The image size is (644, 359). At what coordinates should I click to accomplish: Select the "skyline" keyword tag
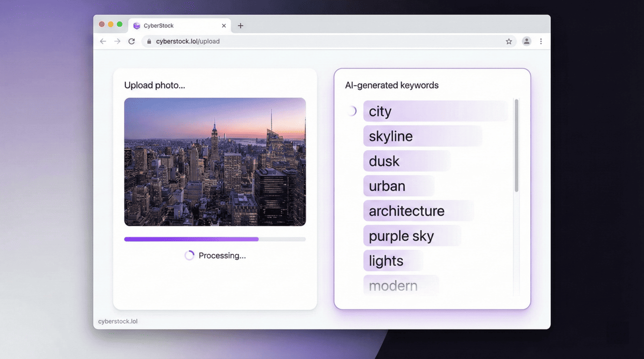[423, 136]
